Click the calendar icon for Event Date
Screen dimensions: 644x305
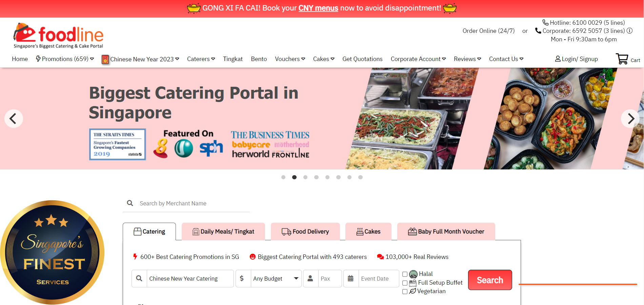(351, 279)
